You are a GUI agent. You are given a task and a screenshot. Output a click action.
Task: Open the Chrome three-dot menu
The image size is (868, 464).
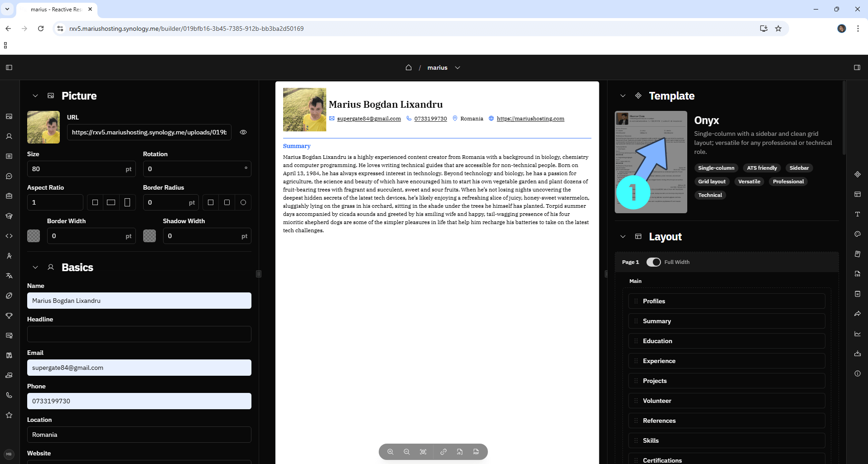858,28
